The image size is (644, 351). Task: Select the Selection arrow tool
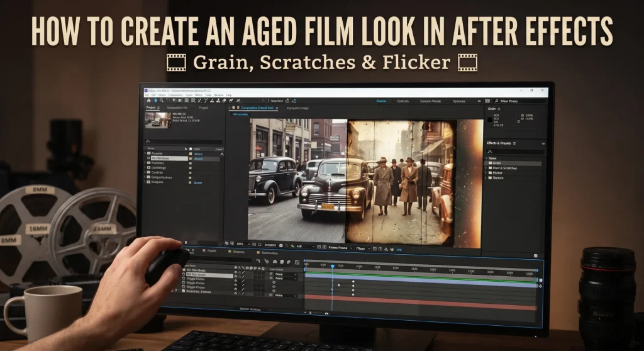tap(156, 100)
